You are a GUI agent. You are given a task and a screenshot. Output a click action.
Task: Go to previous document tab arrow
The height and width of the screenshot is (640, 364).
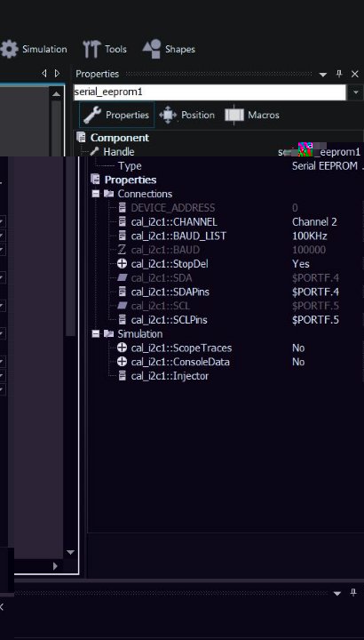click(x=44, y=73)
